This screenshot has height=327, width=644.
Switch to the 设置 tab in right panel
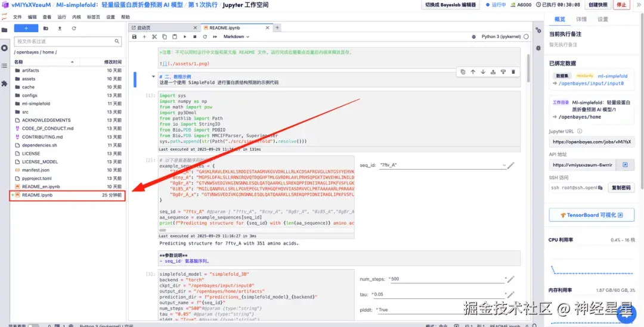(x=602, y=19)
